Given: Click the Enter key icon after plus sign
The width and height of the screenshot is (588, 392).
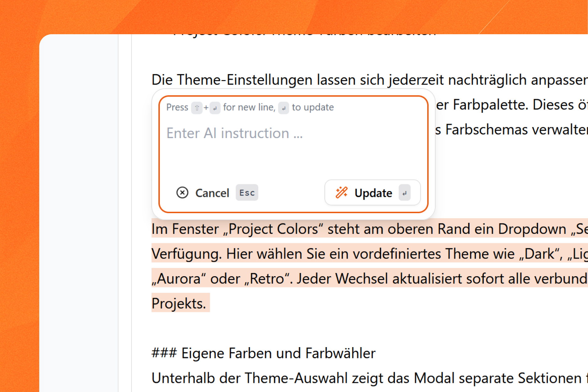Looking at the screenshot, I should (x=215, y=108).
